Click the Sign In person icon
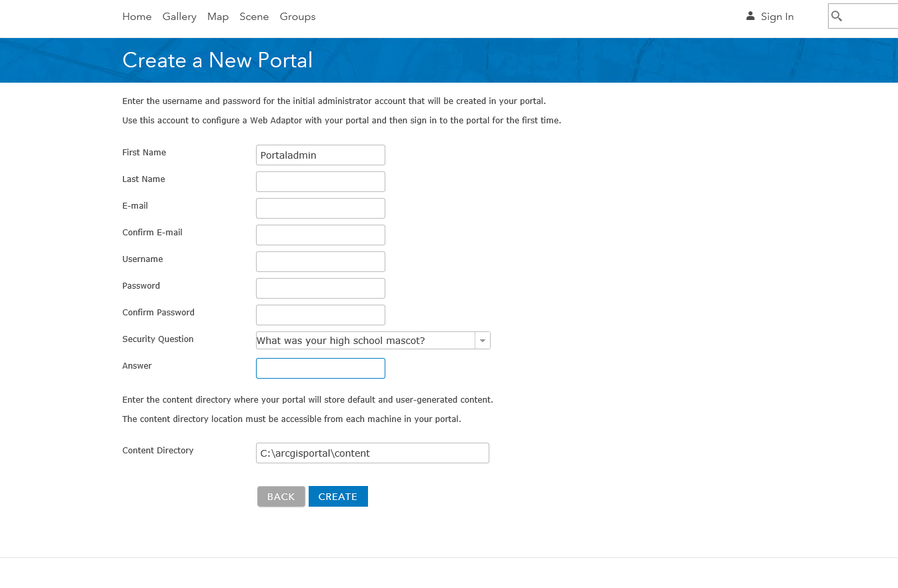 (750, 16)
